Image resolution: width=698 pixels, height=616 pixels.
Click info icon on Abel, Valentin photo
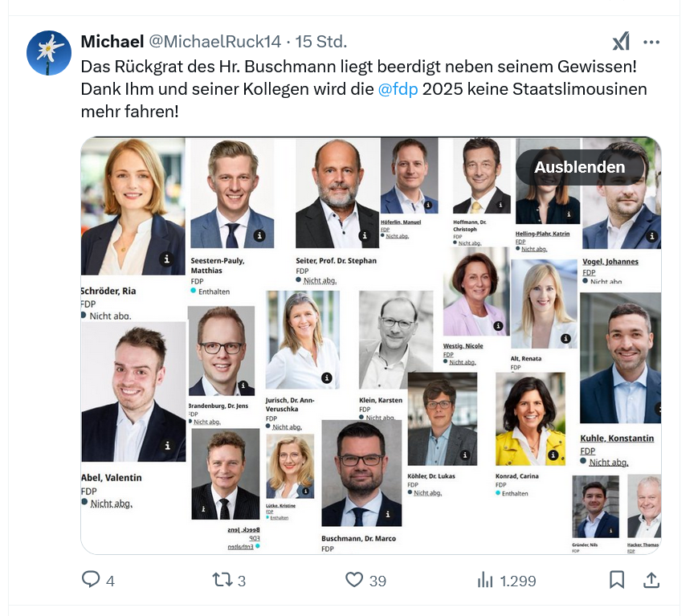coord(167,445)
